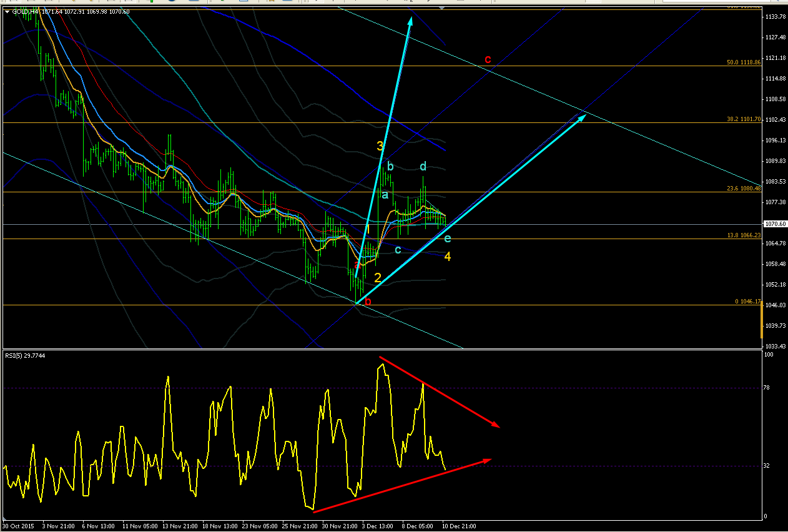The image size is (788, 532).
Task: Click the 1133.78 price scale value
Action: click(x=775, y=17)
